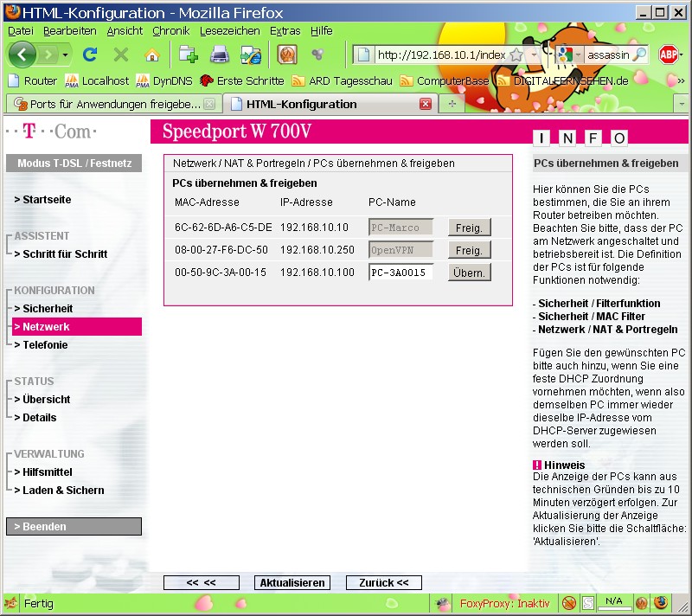The width and height of the screenshot is (692, 616).
Task: Open the address bar history dropdown
Action: tap(534, 55)
